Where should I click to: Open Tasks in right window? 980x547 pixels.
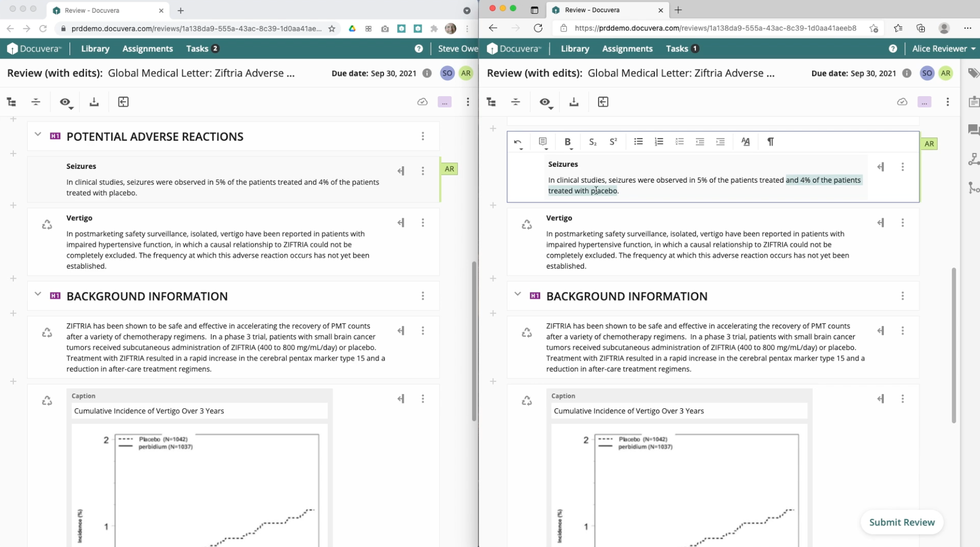683,48
